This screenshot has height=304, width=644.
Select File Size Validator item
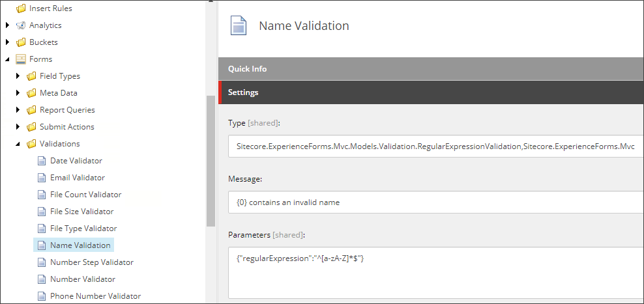coord(81,212)
